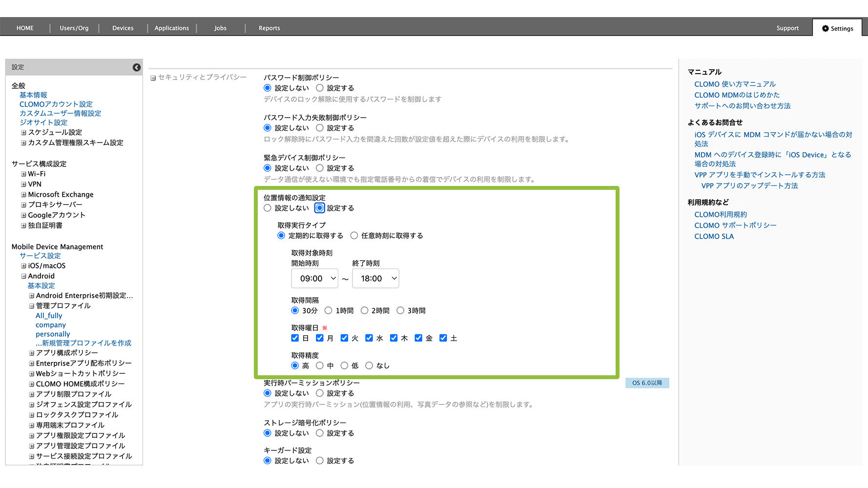Open the 終了時刻 18:00 dropdown

coord(375,279)
